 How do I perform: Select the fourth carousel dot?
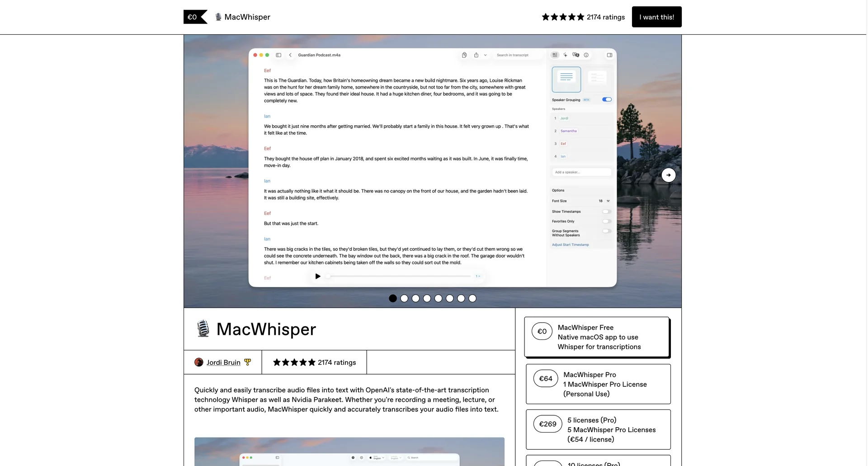pos(427,298)
